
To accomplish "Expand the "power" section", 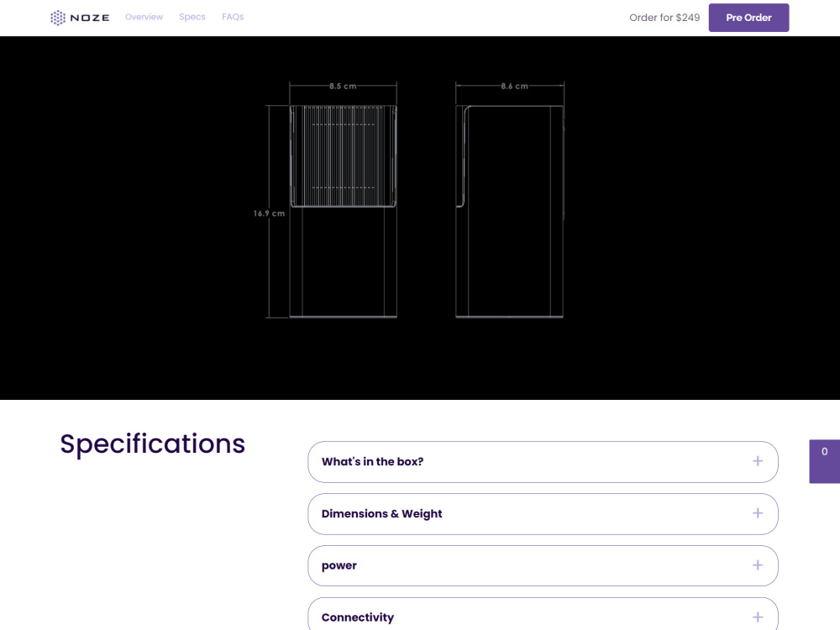I will point(543,565).
